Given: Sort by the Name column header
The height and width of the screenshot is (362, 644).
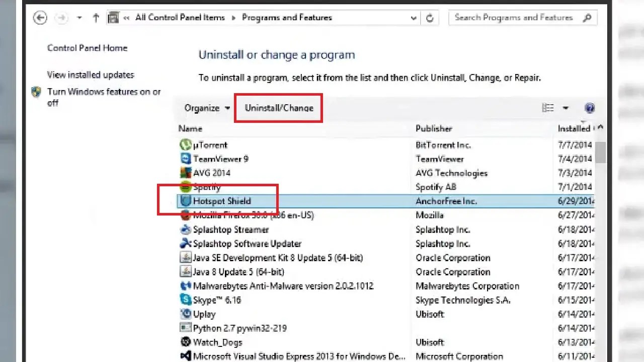Looking at the screenshot, I should click(x=190, y=128).
